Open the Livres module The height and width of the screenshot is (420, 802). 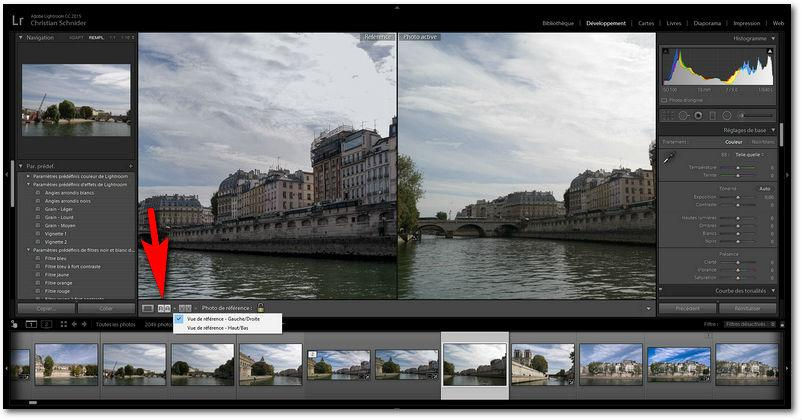pos(674,24)
